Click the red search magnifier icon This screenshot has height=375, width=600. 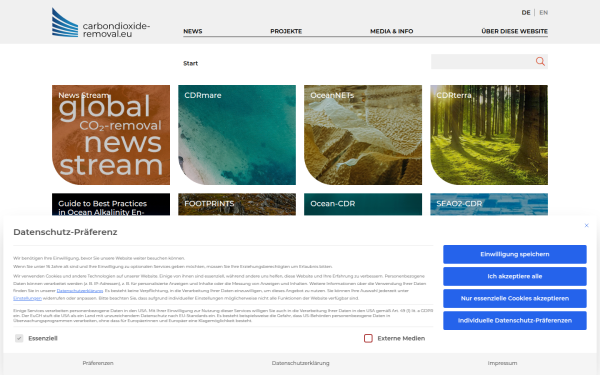540,61
